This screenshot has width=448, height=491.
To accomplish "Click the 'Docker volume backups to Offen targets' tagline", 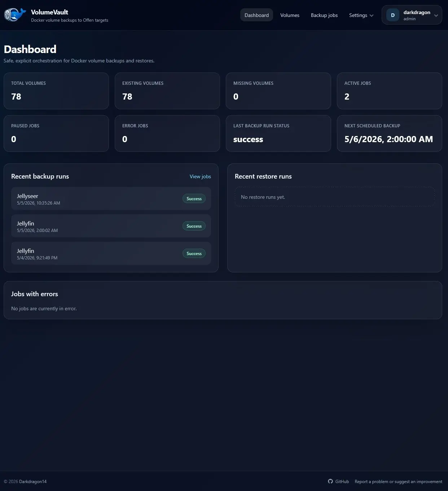I will point(70,20).
